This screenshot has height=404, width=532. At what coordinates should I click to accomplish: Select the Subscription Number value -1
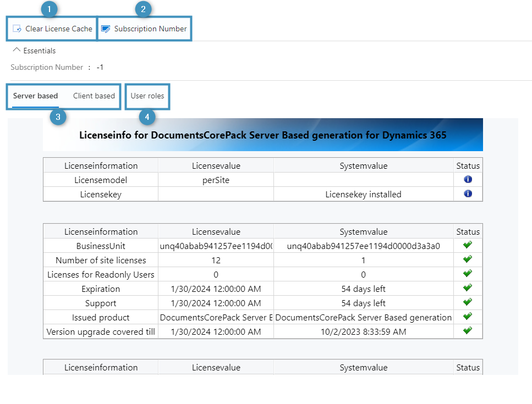tap(100, 68)
